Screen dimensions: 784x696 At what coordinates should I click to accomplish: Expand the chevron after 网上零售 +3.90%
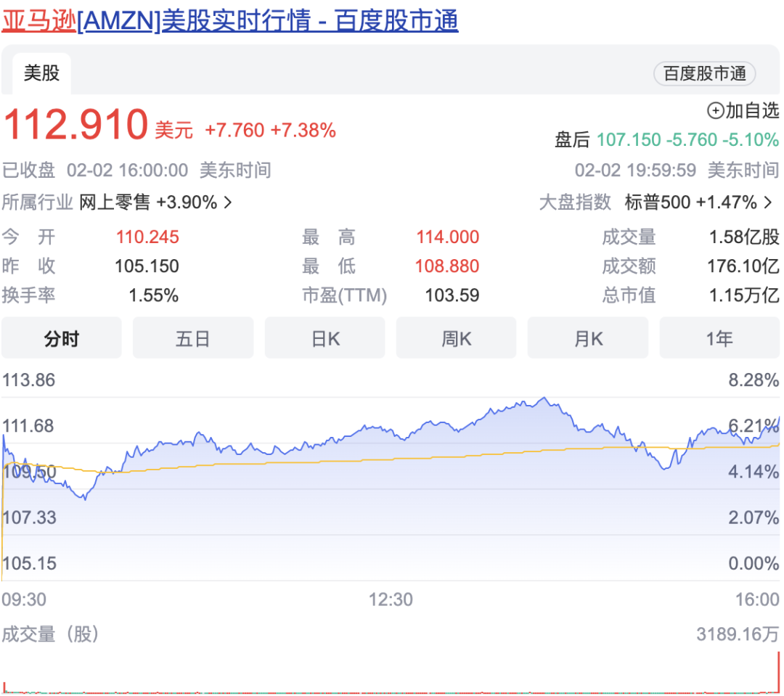pyautogui.click(x=228, y=202)
